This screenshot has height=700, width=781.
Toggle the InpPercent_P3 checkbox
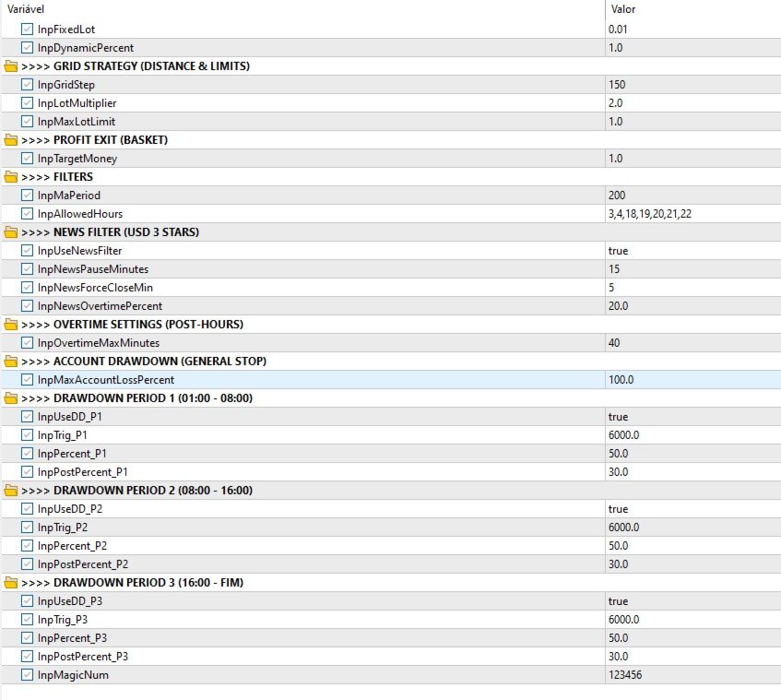click(x=27, y=637)
